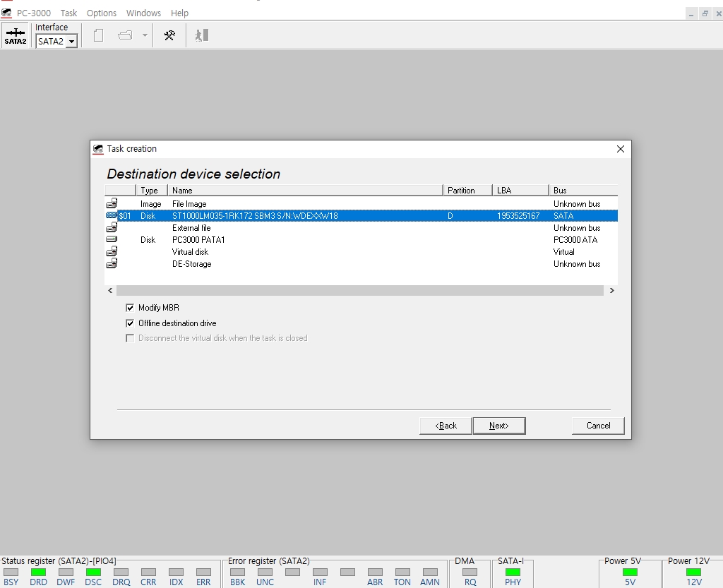Select DE-Storage entry
This screenshot has width=723, height=588.
pyautogui.click(x=361, y=263)
